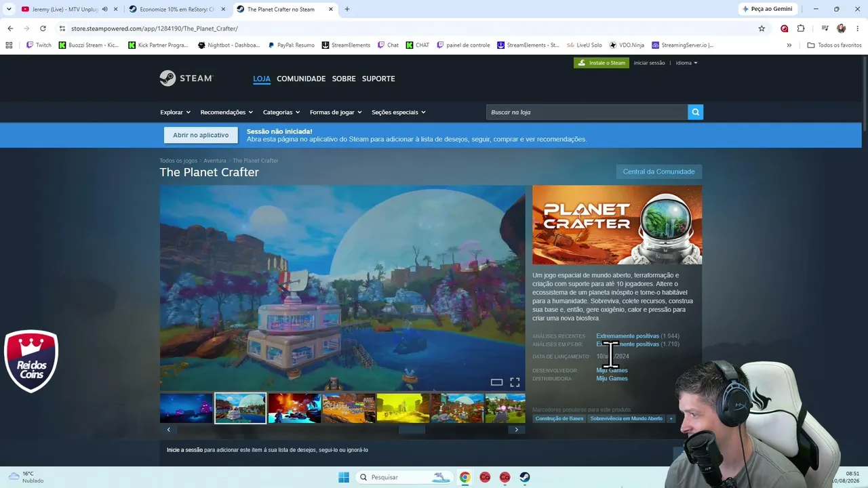Open the SUPORTE menu item
Viewport: 868px width, 488px height.
pos(378,79)
